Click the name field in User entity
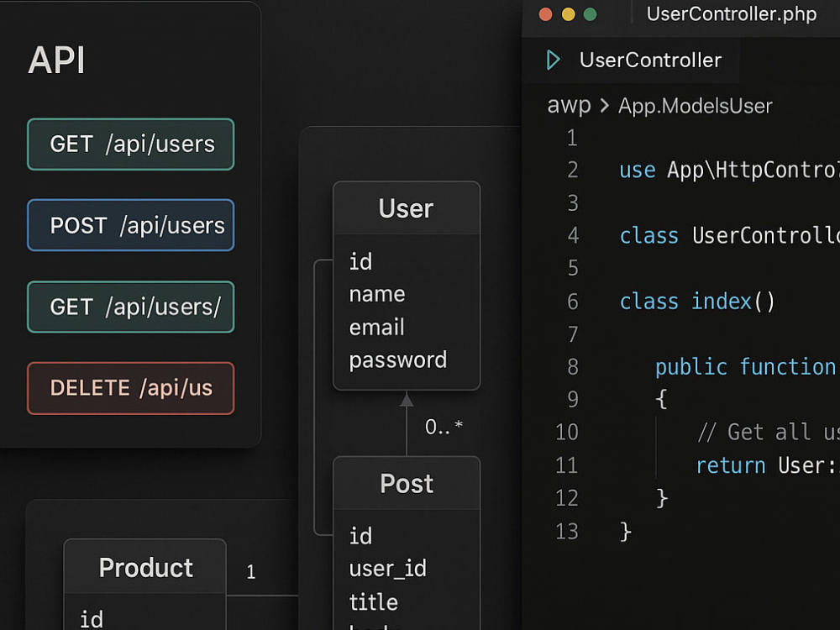This screenshot has width=840, height=630. tap(377, 294)
